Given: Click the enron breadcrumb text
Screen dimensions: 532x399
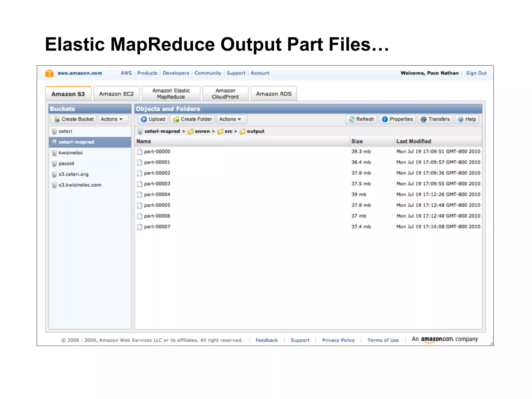Looking at the screenshot, I should tap(202, 132).
